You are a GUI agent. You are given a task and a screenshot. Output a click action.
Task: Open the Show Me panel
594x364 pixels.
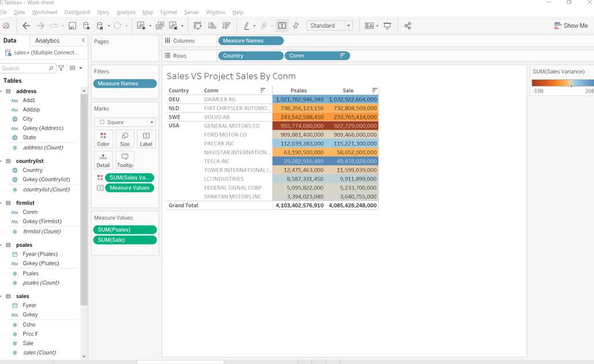click(571, 26)
